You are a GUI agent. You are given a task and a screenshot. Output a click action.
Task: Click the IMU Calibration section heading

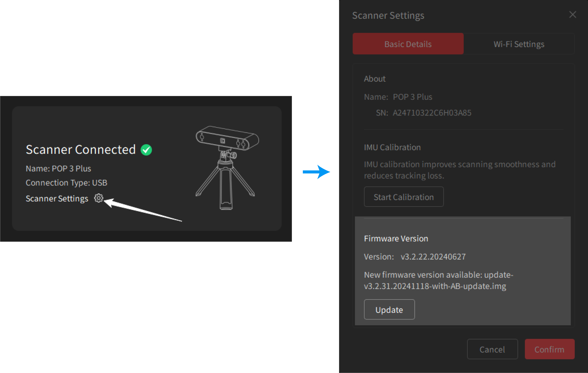pos(392,147)
